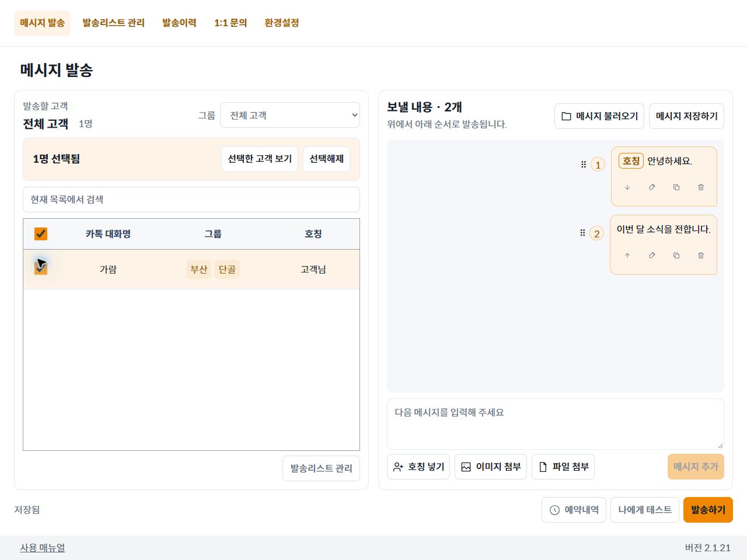This screenshot has height=560, width=747.
Task: Click the 단골 group tag in 가람's row
Action: [227, 269]
